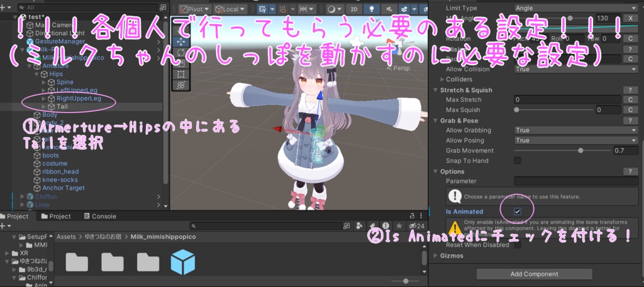Open the Console tab

(x=100, y=216)
